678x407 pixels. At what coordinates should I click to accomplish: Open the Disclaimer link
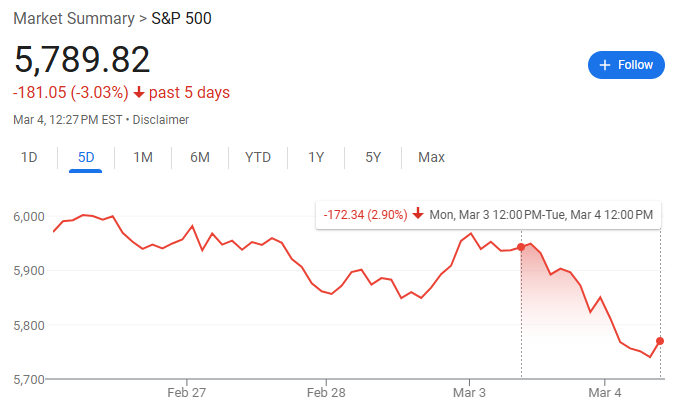point(161,120)
